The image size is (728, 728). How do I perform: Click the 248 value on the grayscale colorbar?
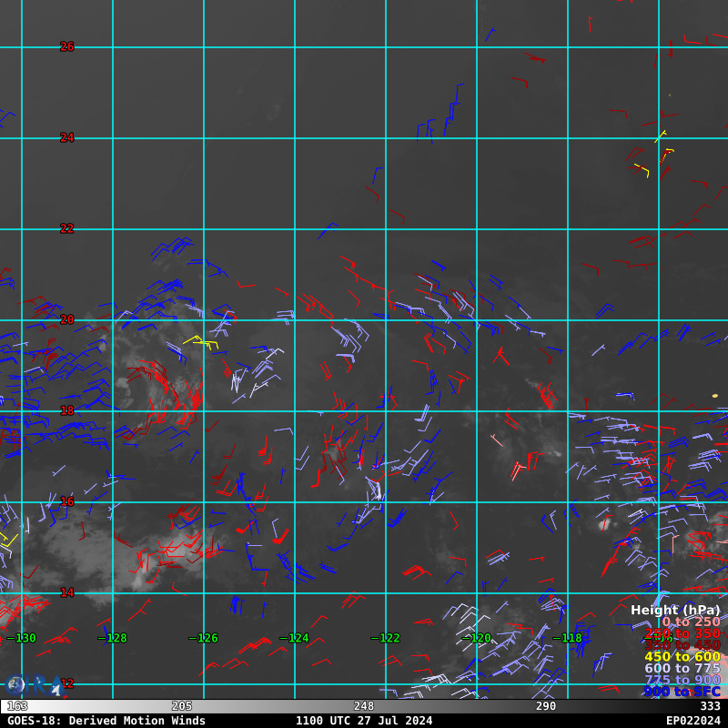[x=364, y=706]
